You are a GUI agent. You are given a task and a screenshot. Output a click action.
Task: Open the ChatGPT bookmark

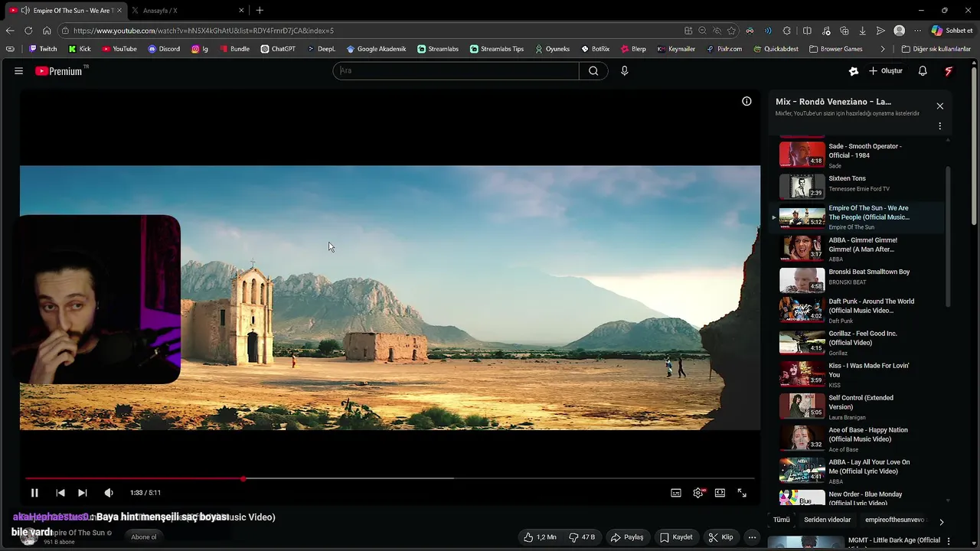pos(278,49)
